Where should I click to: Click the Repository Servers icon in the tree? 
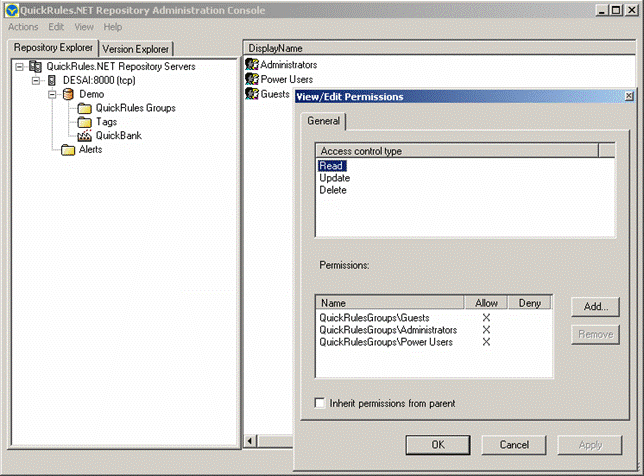[x=35, y=67]
